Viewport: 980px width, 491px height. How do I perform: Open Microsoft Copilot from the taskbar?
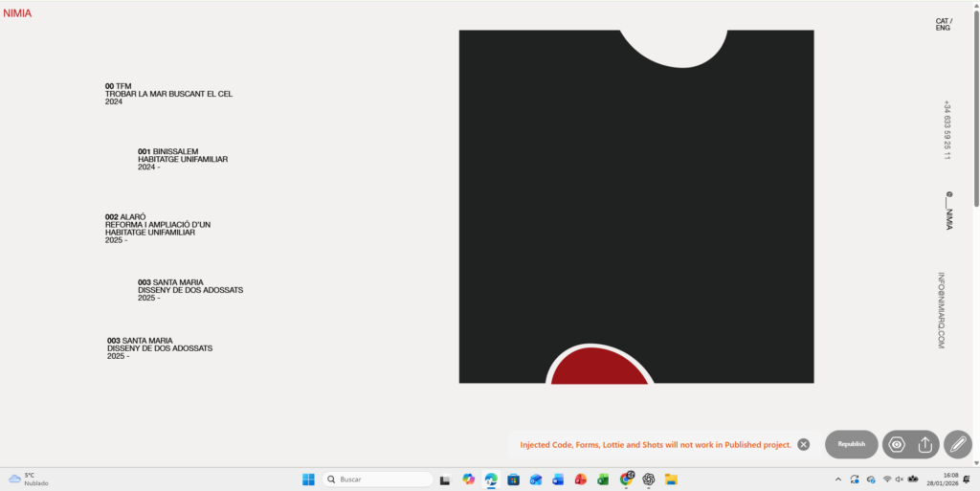point(468,480)
